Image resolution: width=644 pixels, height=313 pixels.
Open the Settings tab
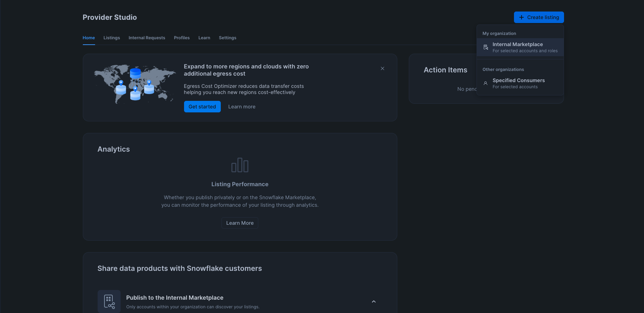[228, 38]
